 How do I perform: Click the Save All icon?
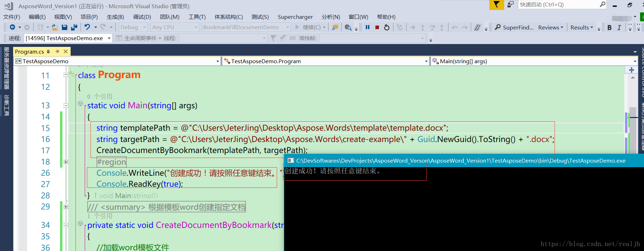[74, 27]
